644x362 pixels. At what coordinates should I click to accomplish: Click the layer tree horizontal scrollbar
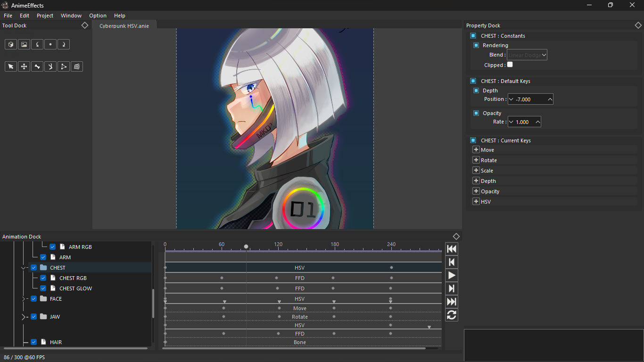tap(74, 348)
